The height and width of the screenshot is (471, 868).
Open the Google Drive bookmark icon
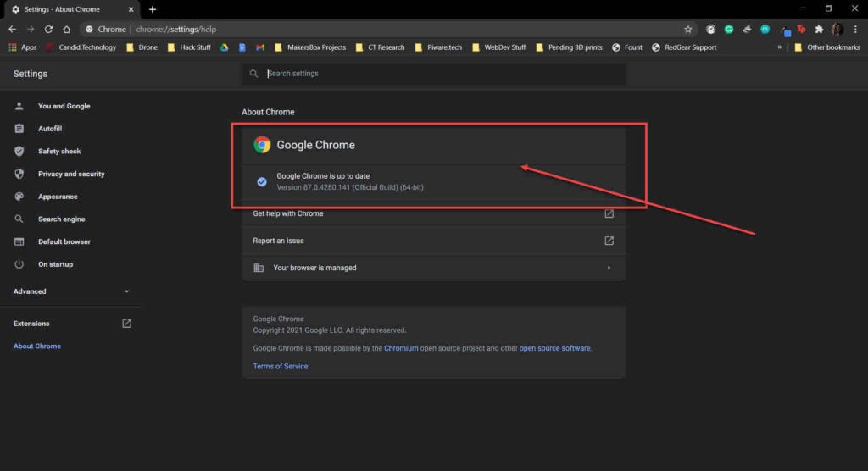(224, 47)
